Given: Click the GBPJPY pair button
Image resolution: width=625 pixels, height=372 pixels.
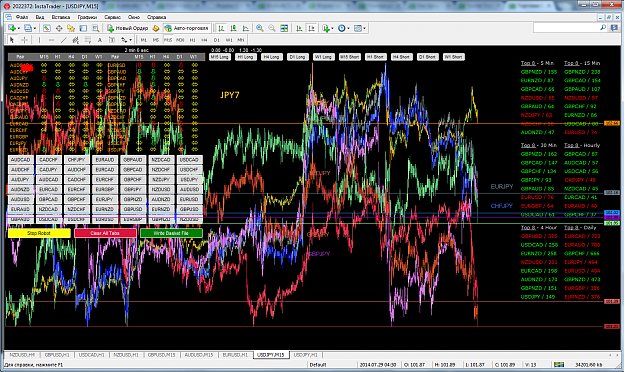Looking at the screenshot, I should point(133,189).
